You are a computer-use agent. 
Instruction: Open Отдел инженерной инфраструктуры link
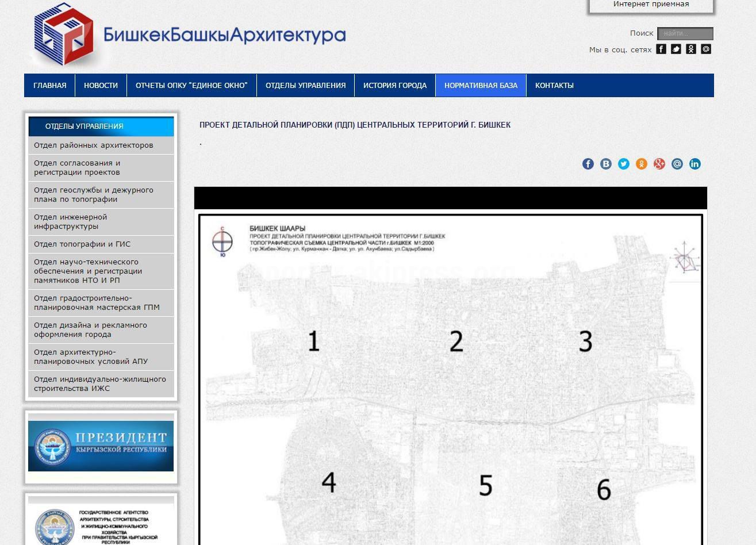pyautogui.click(x=70, y=221)
